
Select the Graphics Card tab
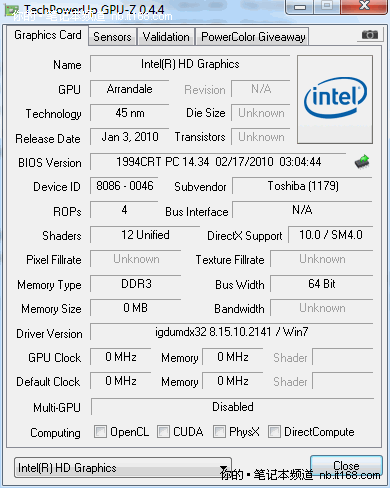(x=48, y=35)
